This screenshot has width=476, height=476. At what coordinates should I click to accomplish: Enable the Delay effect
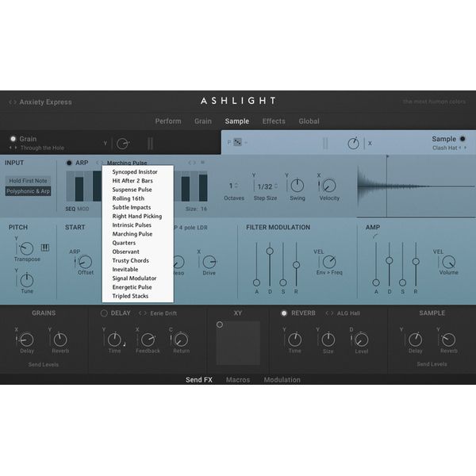104,313
